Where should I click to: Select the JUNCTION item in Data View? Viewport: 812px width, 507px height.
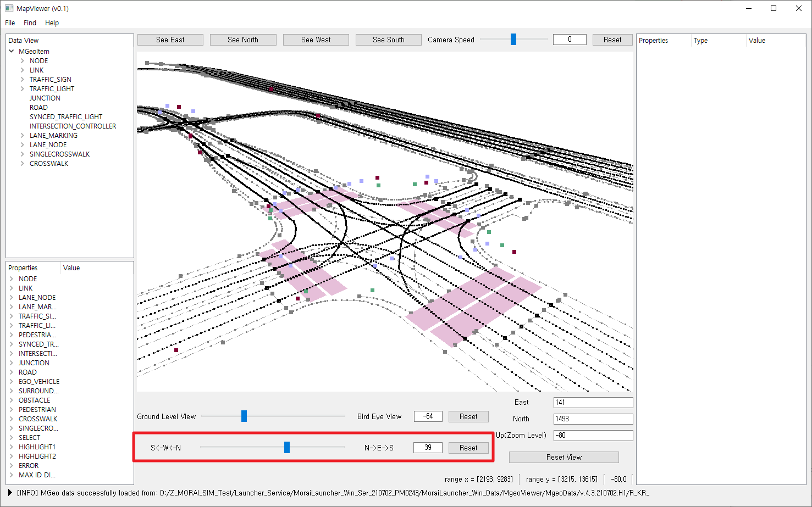[45, 98]
